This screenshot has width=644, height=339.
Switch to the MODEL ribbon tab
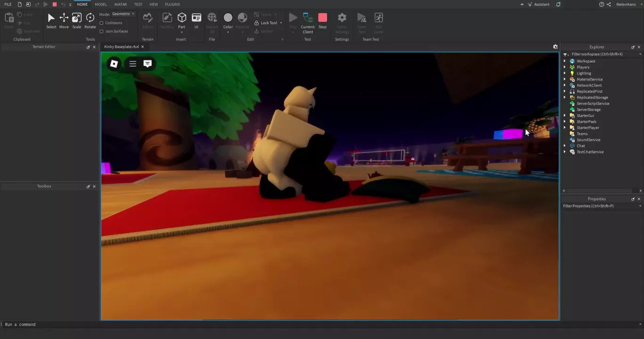pyautogui.click(x=101, y=4)
